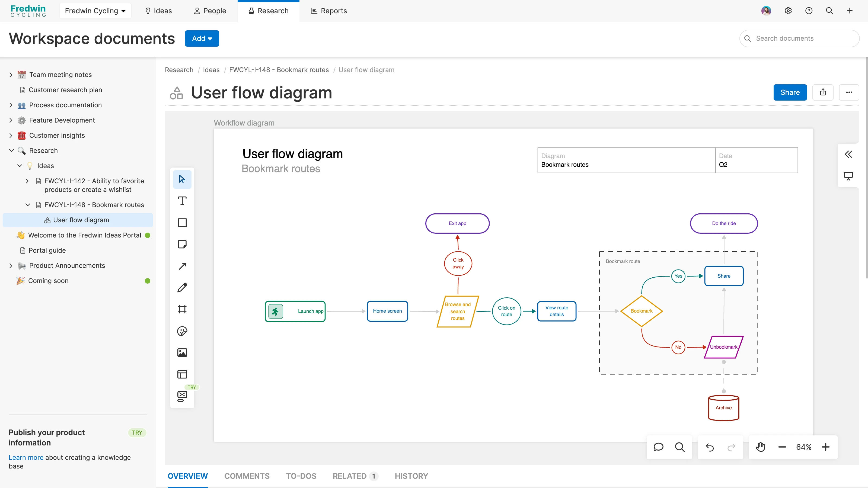868x488 pixels.
Task: Open the Insert image tool
Action: point(182,353)
